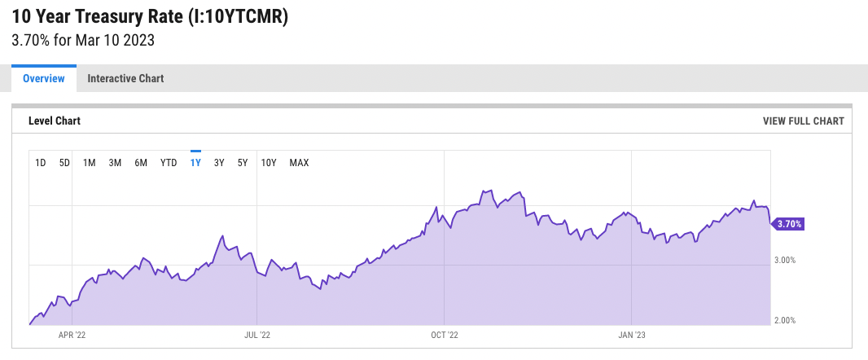Click the APR '22 axis label

point(72,334)
